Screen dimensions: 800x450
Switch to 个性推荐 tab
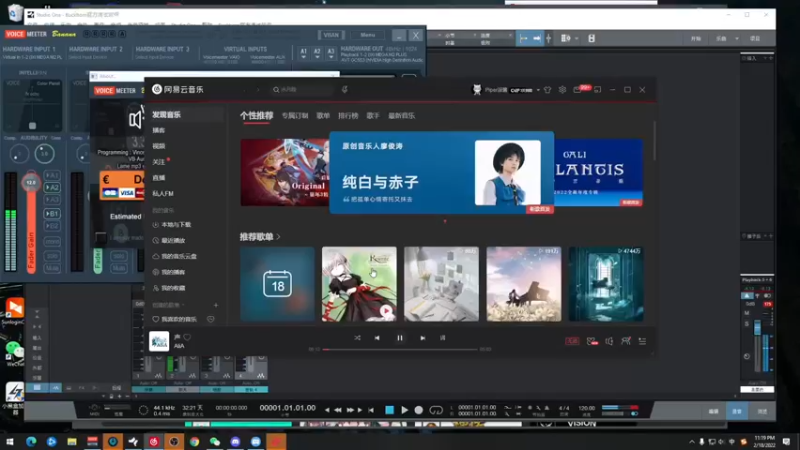click(257, 115)
